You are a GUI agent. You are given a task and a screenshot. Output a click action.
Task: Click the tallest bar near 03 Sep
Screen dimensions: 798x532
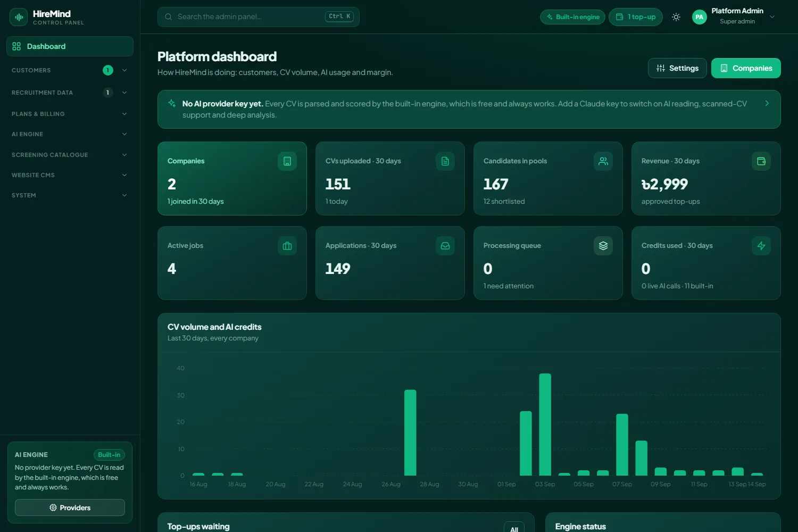click(545, 425)
